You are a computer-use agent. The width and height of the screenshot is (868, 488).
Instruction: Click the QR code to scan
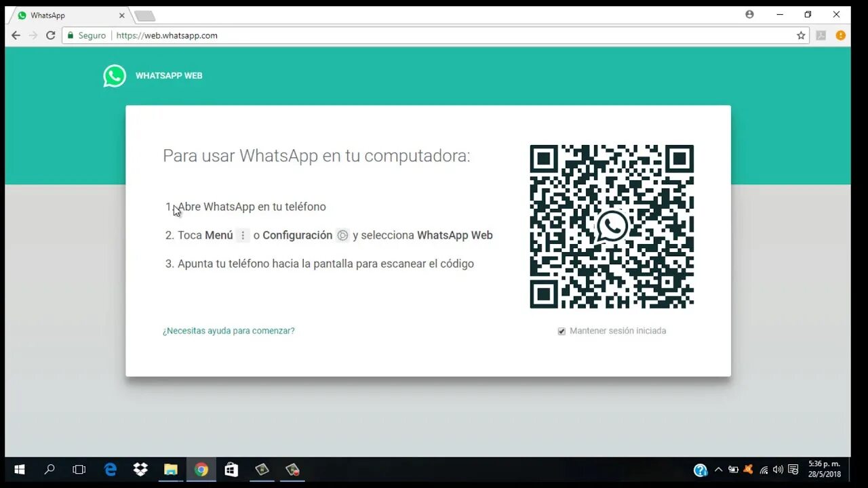(612, 226)
